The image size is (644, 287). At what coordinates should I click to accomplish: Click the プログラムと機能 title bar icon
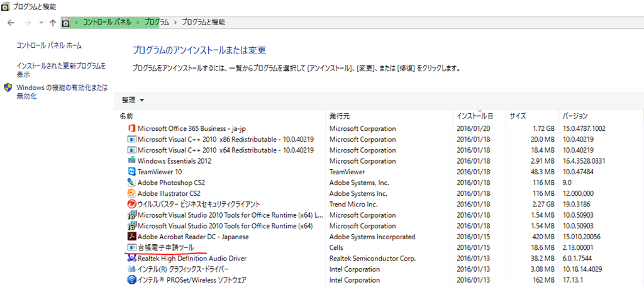pos(5,6)
